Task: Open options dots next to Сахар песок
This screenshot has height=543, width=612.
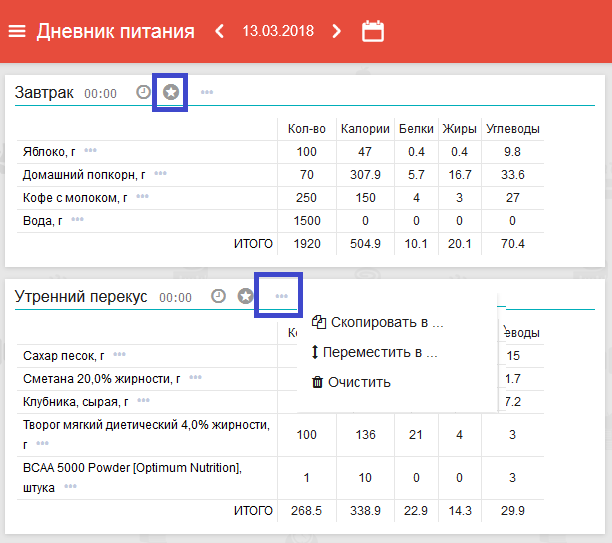Action: pyautogui.click(x=119, y=355)
